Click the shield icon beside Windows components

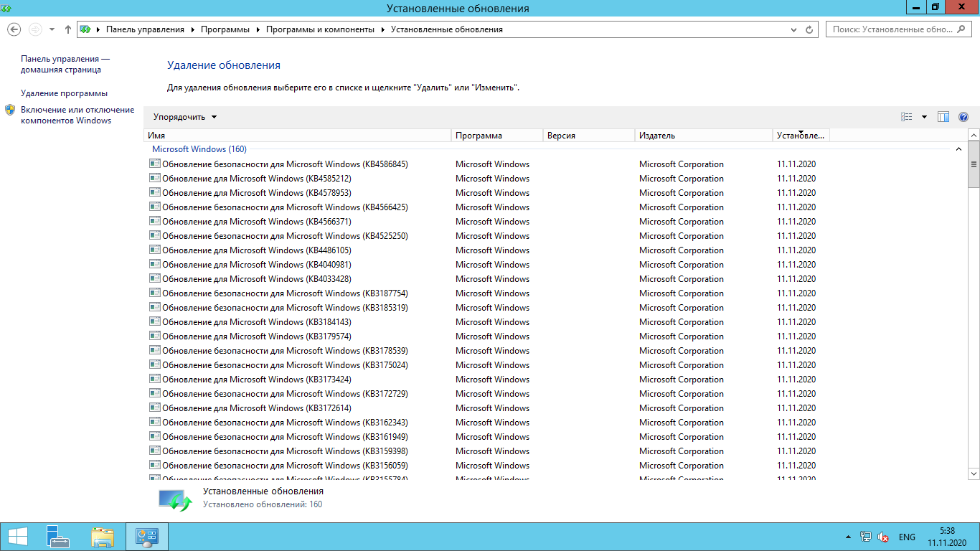10,110
